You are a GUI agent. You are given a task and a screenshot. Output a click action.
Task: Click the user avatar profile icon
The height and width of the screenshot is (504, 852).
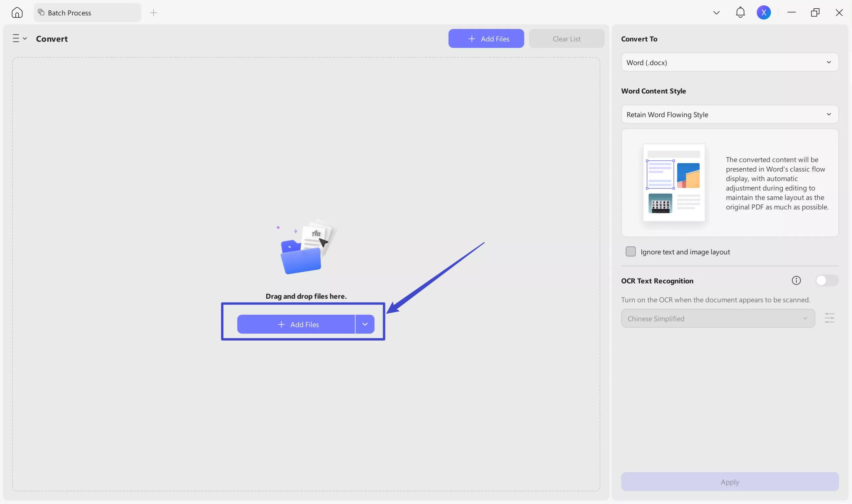tap(763, 12)
